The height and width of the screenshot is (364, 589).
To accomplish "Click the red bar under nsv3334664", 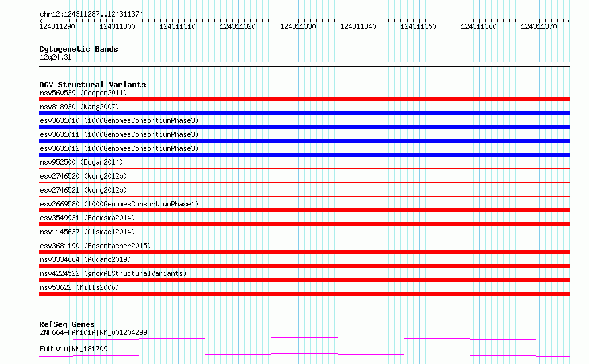I will point(304,266).
